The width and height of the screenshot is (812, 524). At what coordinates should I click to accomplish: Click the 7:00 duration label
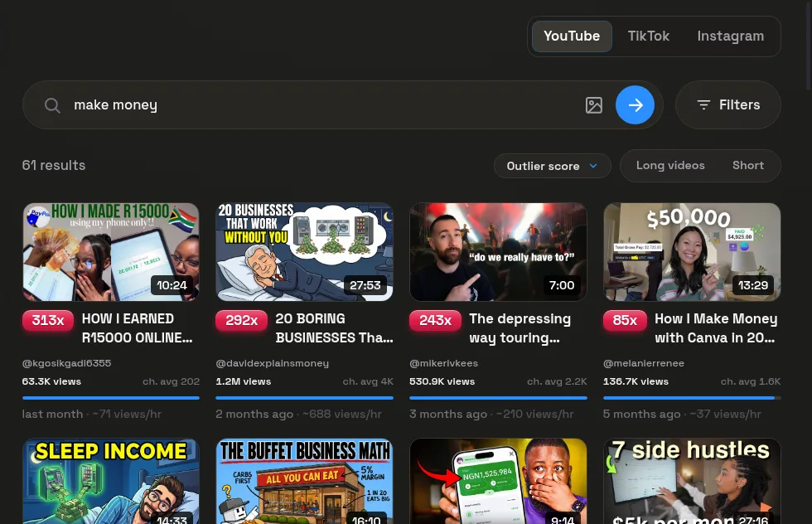[x=562, y=285]
